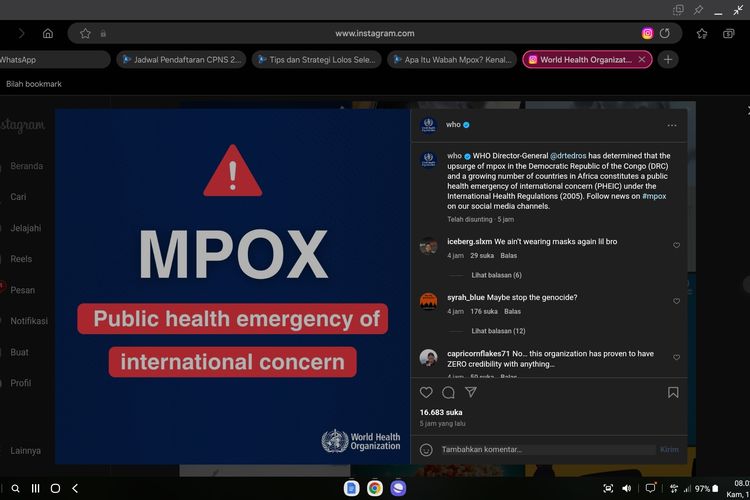
Task: Click the comment speech bubble icon
Action: pyautogui.click(x=448, y=393)
